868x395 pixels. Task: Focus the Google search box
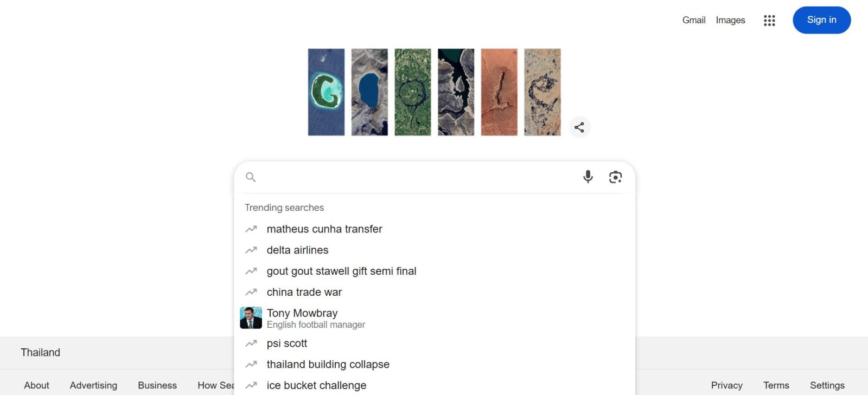point(418,177)
